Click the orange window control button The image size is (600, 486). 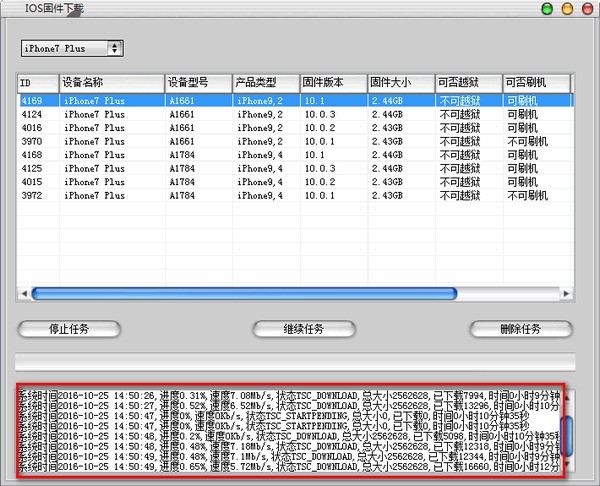[x=566, y=9]
